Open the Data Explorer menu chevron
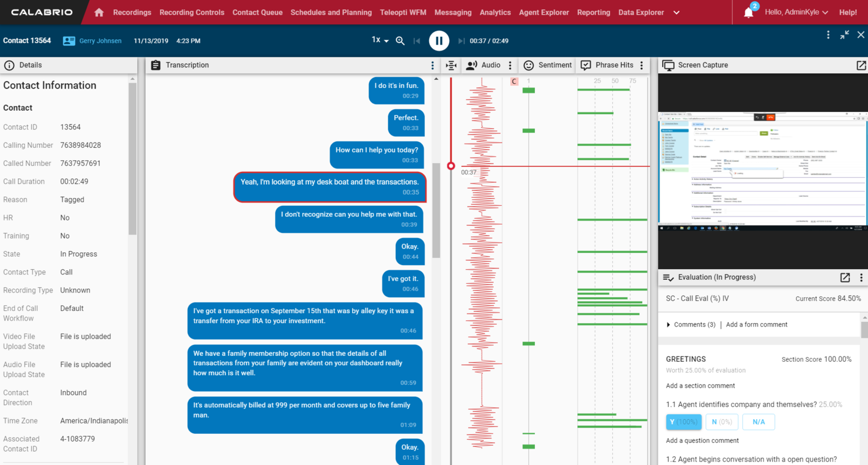This screenshot has height=465, width=868. (676, 12)
